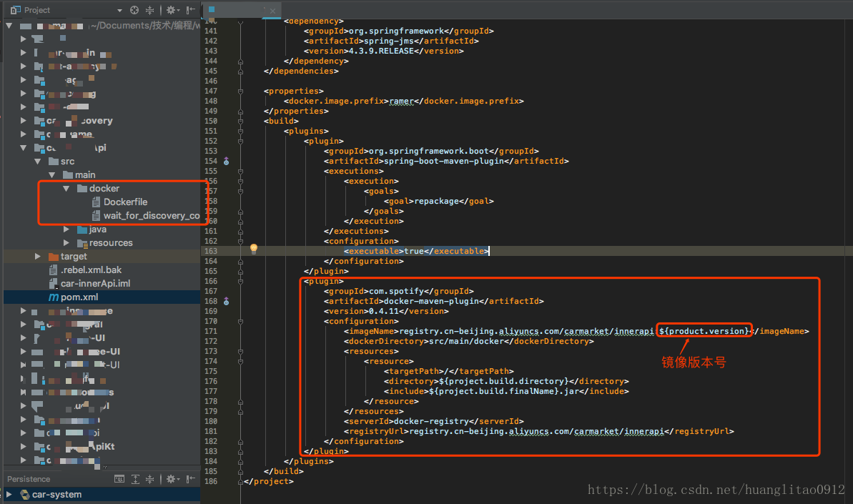Click the resources folder icon
Viewport: 853px width, 504px height.
tap(82, 243)
